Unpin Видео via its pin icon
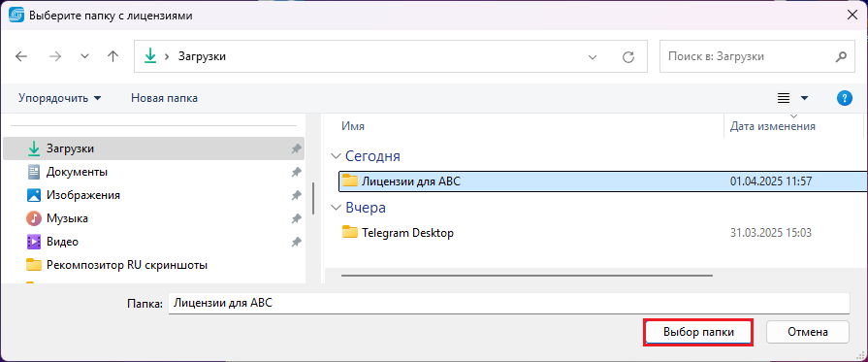This screenshot has height=362, width=868. pyautogui.click(x=296, y=242)
